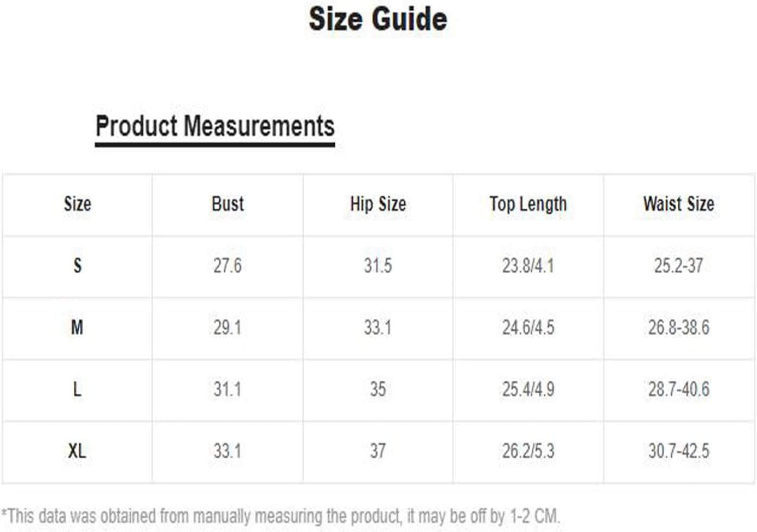Screen dimensions: 757x532
Task: Click the Bust column header
Action: pos(227,204)
